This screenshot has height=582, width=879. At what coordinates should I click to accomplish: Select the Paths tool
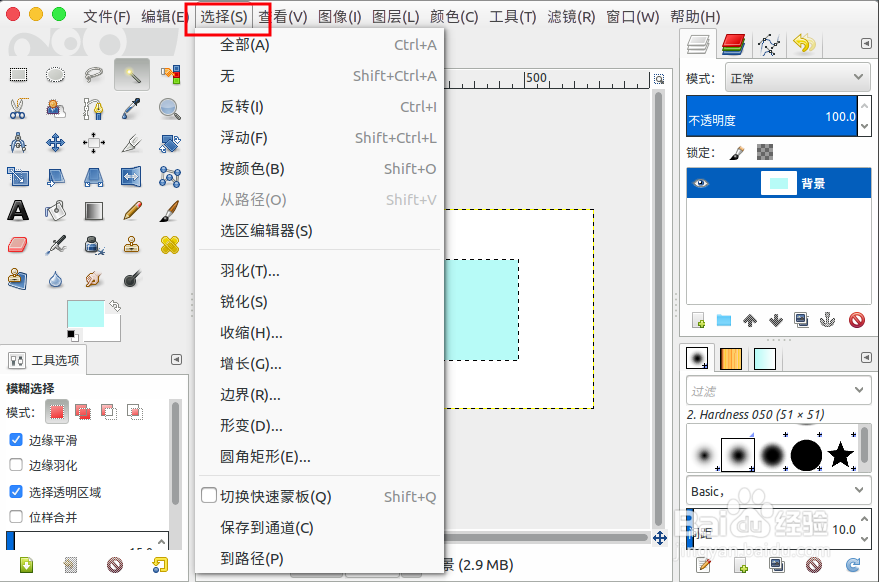point(94,108)
